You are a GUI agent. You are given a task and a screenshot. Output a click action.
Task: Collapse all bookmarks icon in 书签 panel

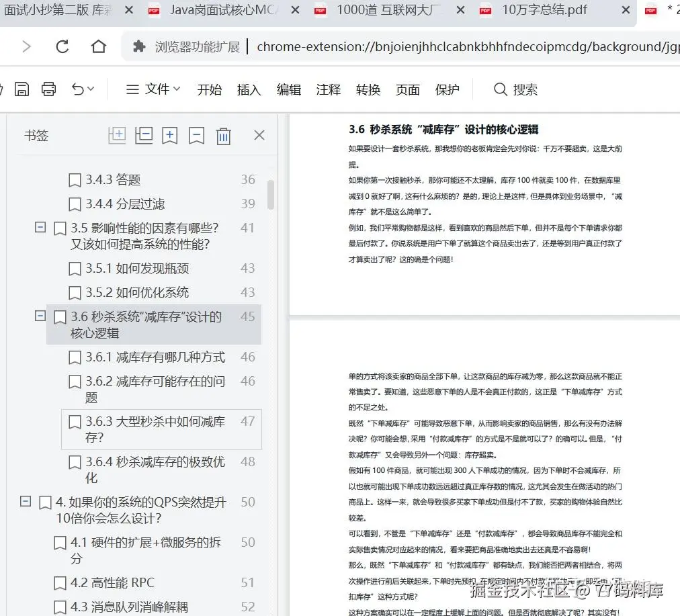coord(144,136)
